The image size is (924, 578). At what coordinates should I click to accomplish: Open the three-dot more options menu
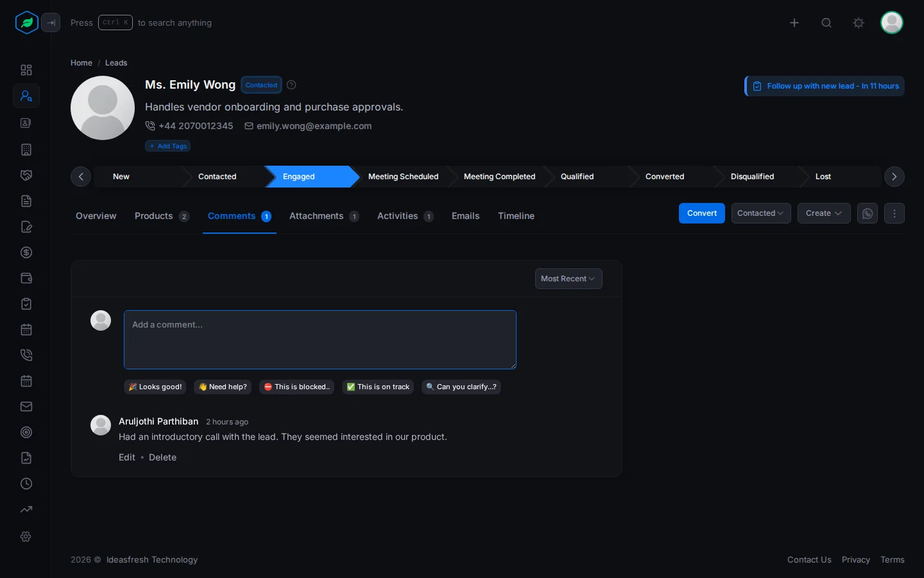[x=894, y=213]
